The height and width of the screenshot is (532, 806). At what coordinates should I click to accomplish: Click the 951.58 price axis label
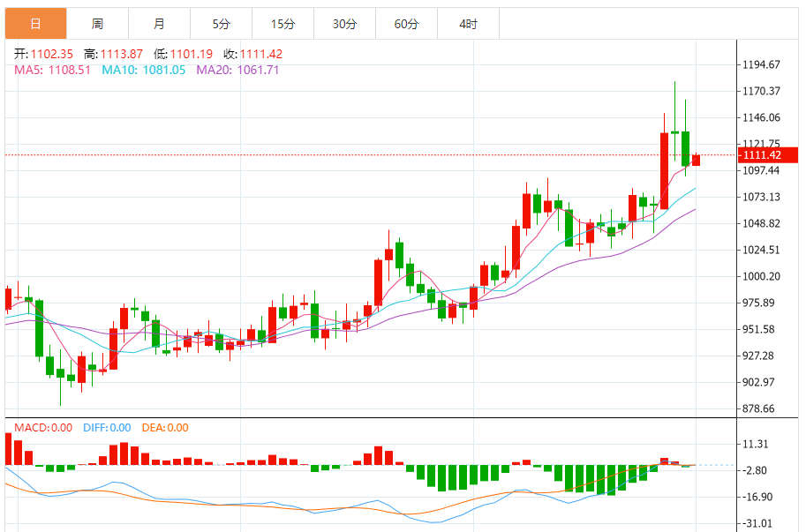(758, 329)
